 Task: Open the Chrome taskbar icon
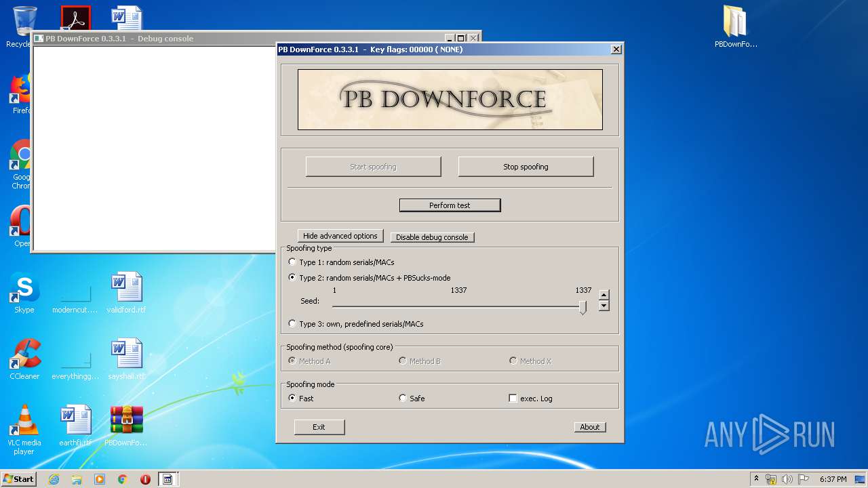tap(123, 479)
